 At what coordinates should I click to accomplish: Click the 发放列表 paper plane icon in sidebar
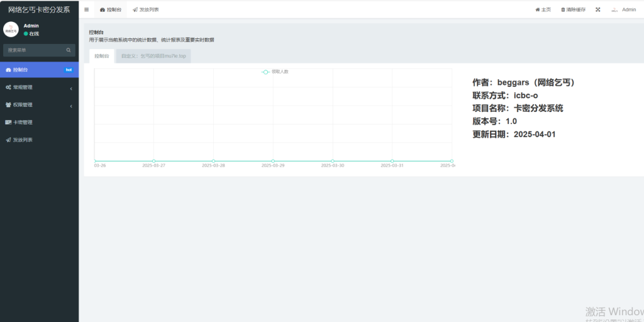8,140
